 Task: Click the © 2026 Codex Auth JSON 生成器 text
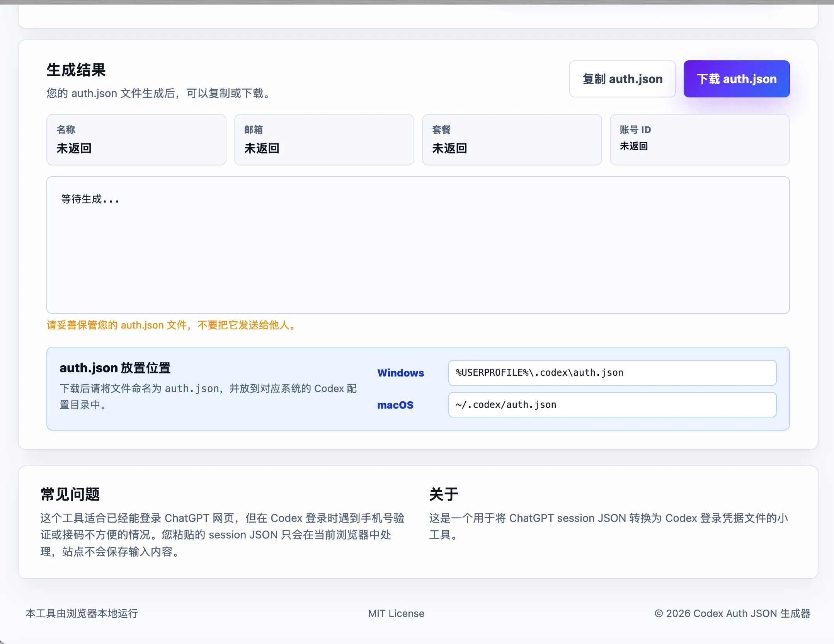732,613
